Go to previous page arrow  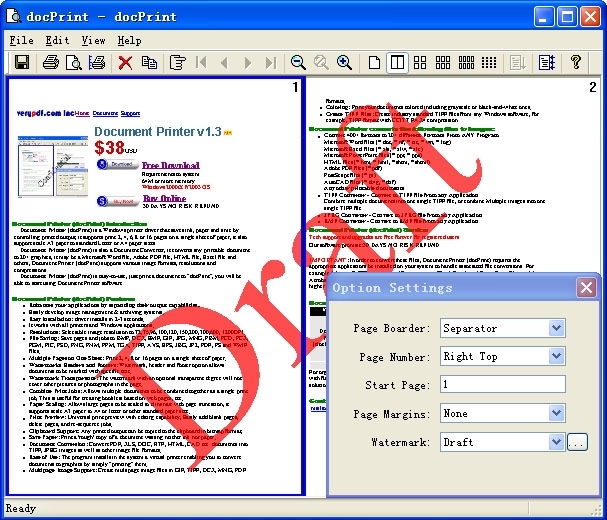[224, 62]
